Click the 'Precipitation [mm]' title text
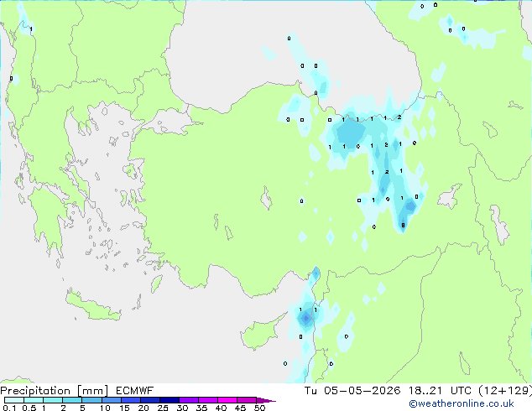 tap(54, 391)
